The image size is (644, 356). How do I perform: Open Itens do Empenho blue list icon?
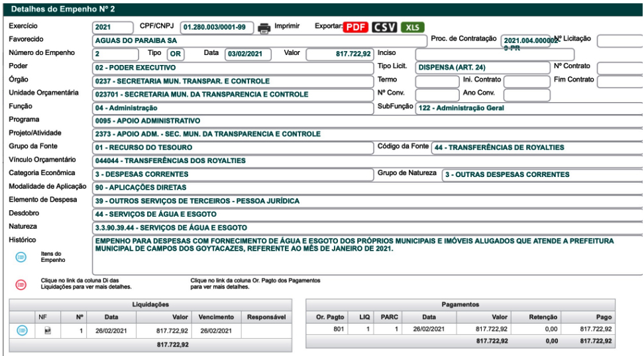[x=21, y=257]
